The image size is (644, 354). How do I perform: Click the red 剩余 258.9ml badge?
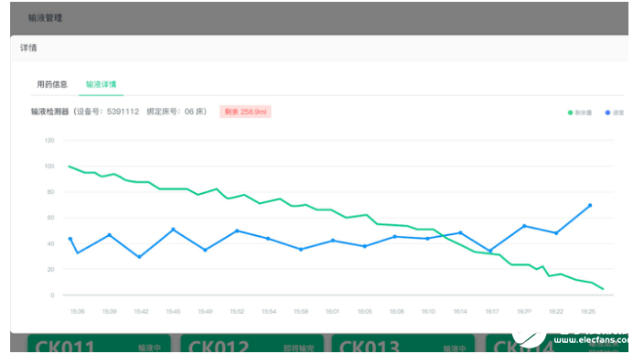coord(245,112)
